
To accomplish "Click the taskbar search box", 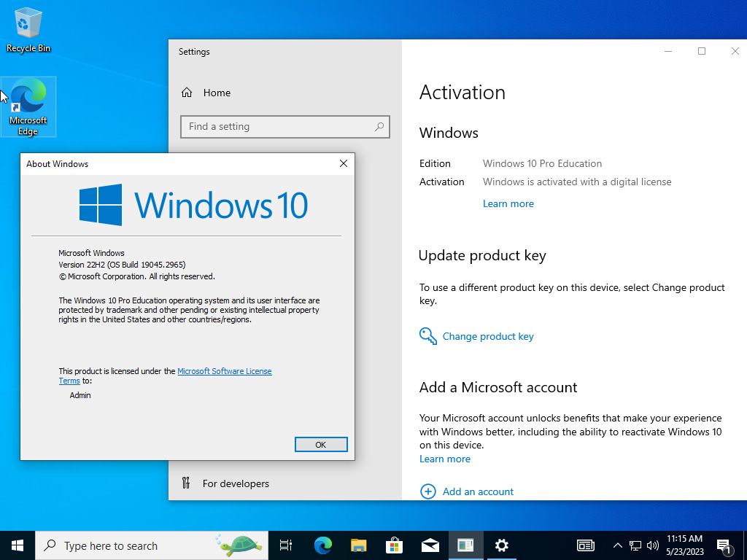I will tap(152, 545).
